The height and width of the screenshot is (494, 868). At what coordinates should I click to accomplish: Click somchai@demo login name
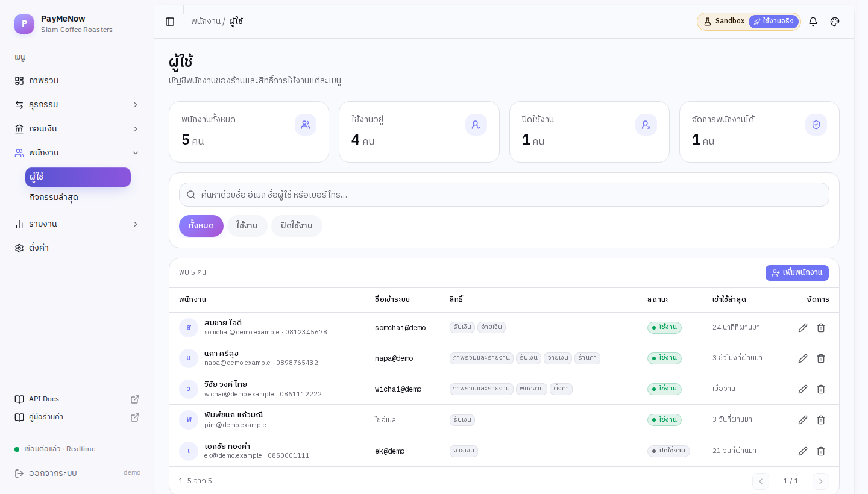tap(400, 328)
